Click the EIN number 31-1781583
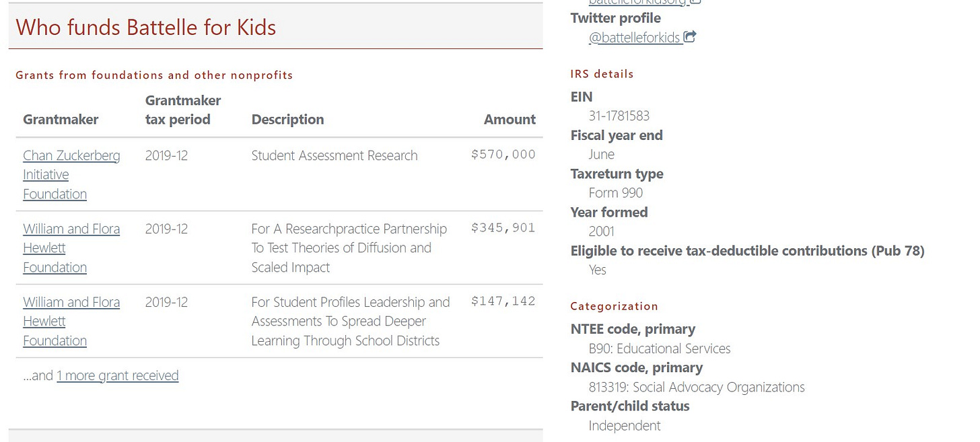The height and width of the screenshot is (442, 980). tap(619, 116)
